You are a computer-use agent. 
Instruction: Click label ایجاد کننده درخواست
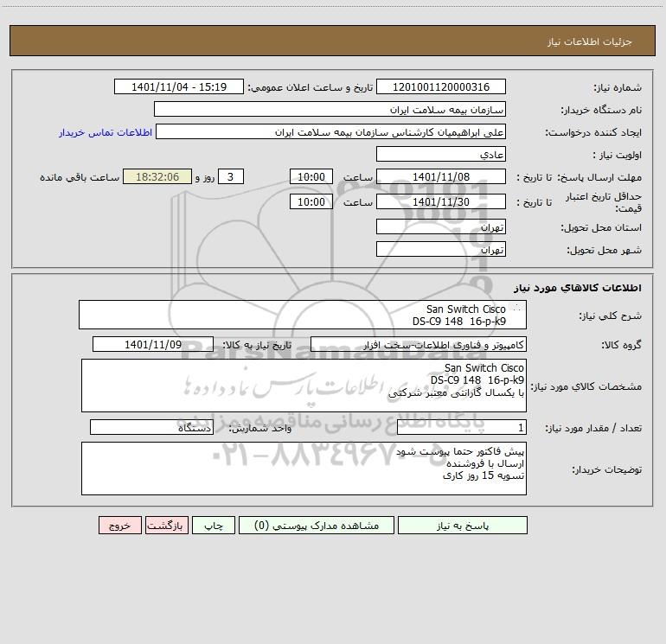point(594,132)
